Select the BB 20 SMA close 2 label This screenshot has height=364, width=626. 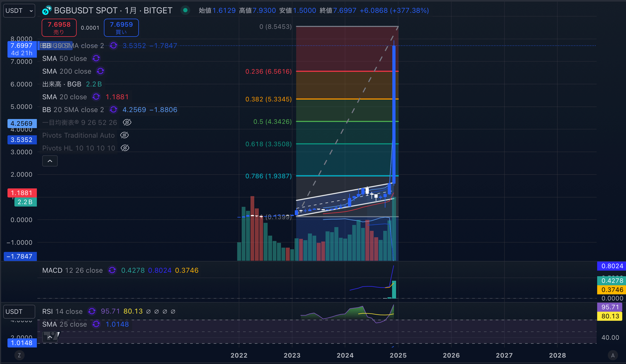pos(73,110)
